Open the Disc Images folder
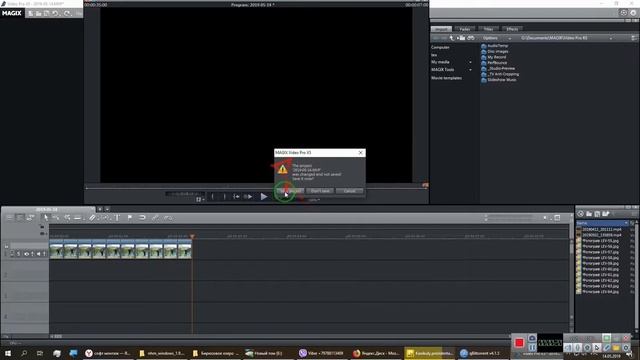 coord(495,51)
